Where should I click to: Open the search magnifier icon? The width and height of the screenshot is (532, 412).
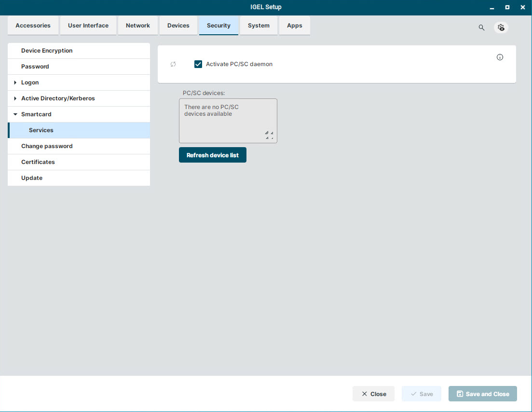pos(481,27)
